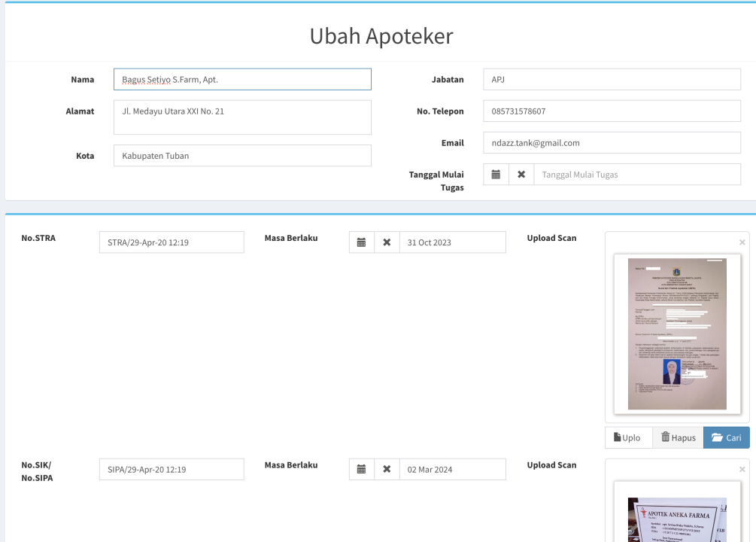Clear the STRA Masa Berlaku date
Viewport: 756px width, 542px height.
tap(387, 242)
